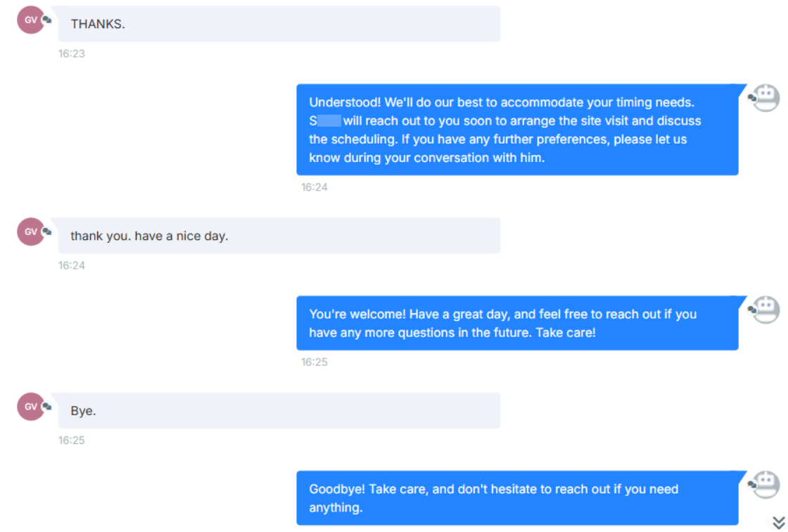Click 16:24 timestamp under 'have a nice day'
The width and height of the screenshot is (788, 532).
pyautogui.click(x=71, y=265)
